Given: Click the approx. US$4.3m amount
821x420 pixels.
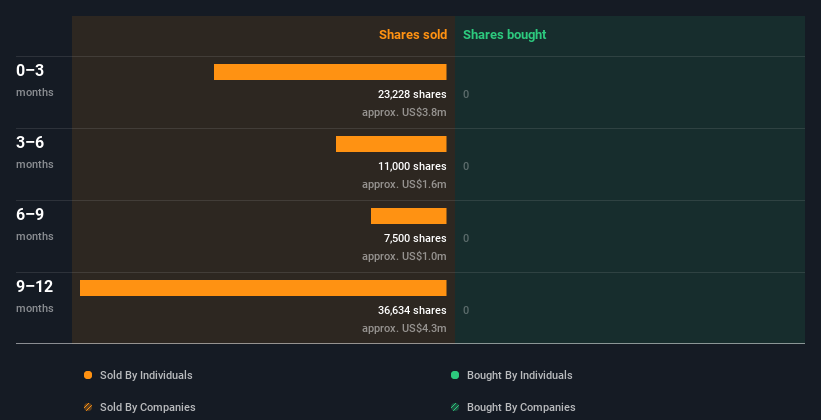Looking at the screenshot, I should (404, 328).
